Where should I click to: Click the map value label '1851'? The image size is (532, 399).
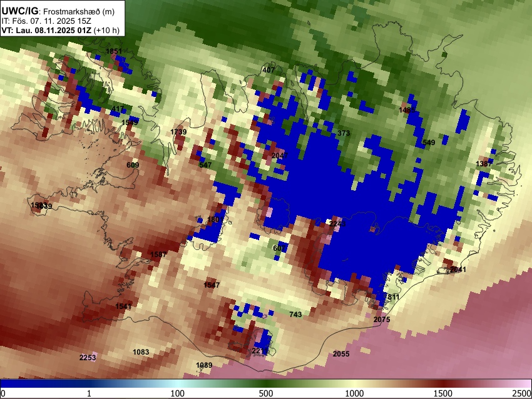click(114, 51)
